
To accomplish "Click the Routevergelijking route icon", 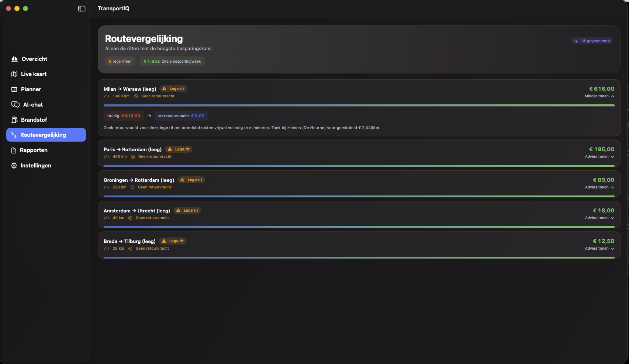I will click(14, 135).
